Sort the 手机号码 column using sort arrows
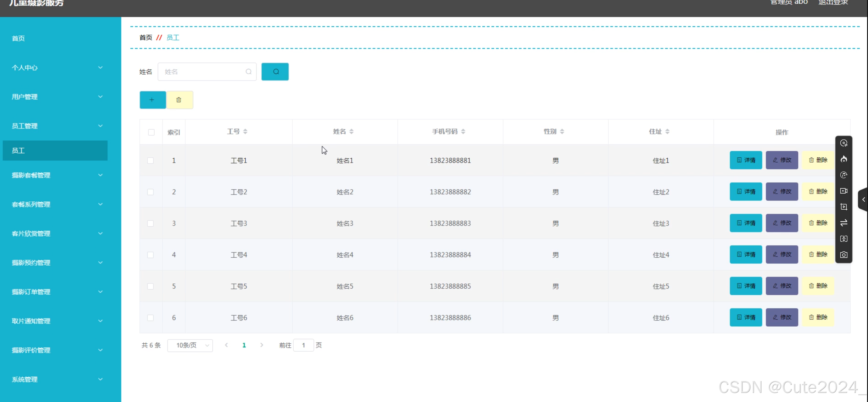Viewport: 868px width, 402px height. [x=463, y=131]
